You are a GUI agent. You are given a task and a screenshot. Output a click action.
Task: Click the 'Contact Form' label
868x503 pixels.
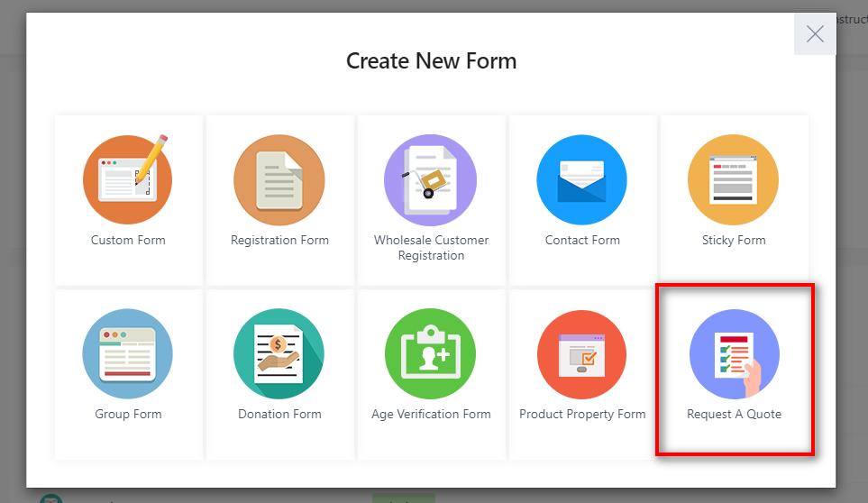[x=582, y=240]
